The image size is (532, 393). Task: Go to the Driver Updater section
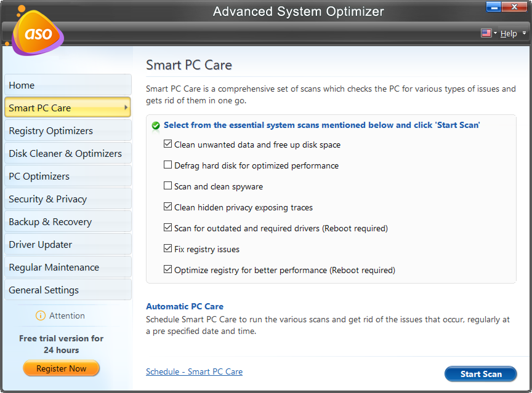point(68,244)
